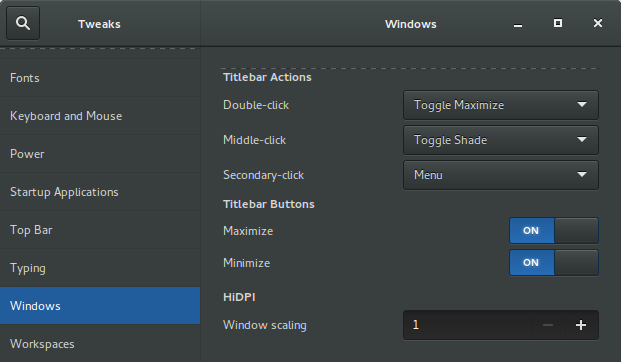Close the Tweaks window

pyautogui.click(x=598, y=23)
